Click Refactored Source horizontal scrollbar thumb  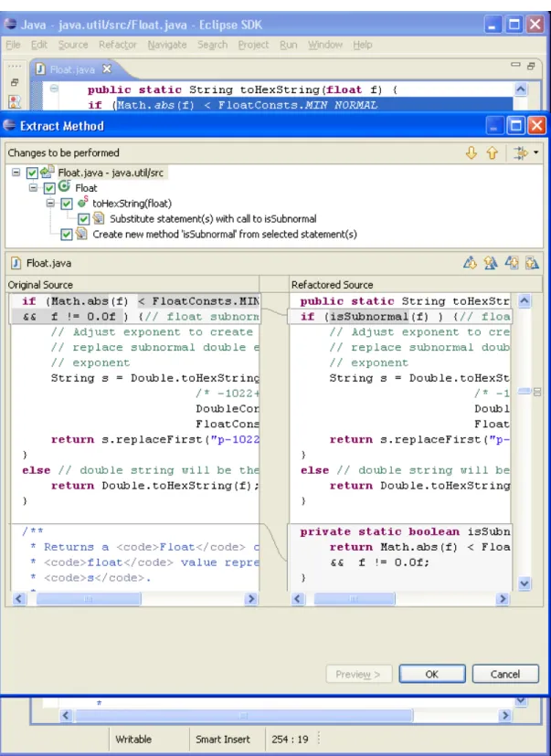pyautogui.click(x=355, y=599)
